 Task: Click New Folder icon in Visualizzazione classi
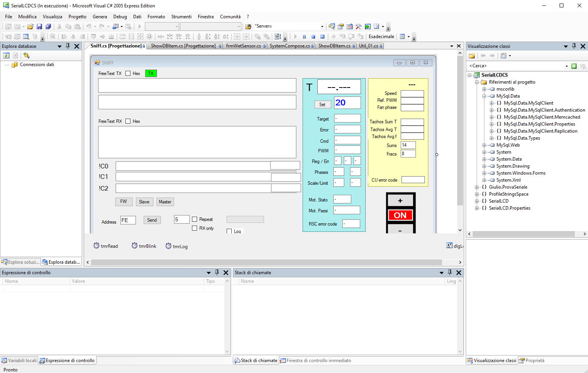point(472,56)
